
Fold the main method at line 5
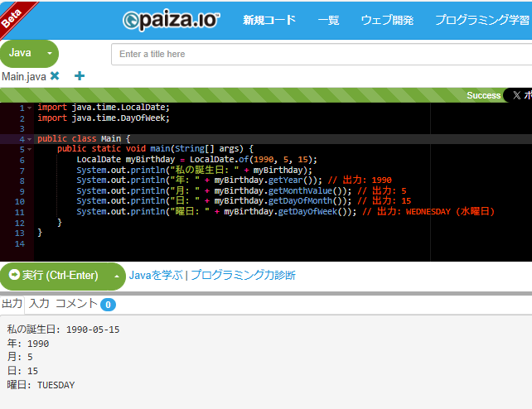[30, 149]
